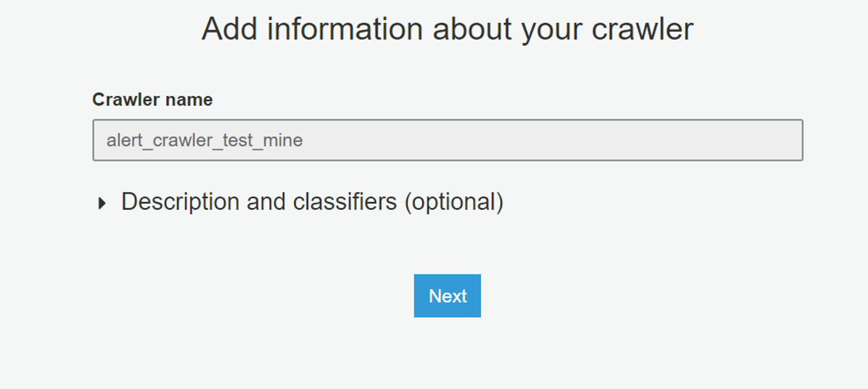This screenshot has height=389, width=868.
Task: Click the "alert_crawler_test_mine" text in the field
Action: click(x=204, y=141)
